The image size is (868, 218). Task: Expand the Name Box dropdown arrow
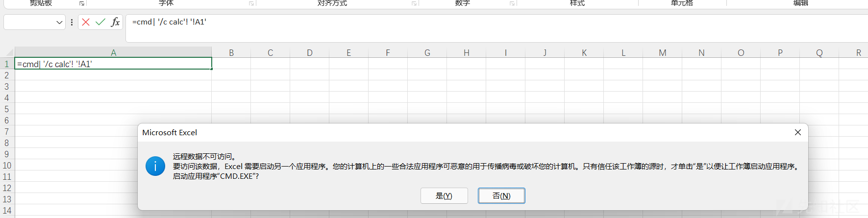tap(59, 23)
